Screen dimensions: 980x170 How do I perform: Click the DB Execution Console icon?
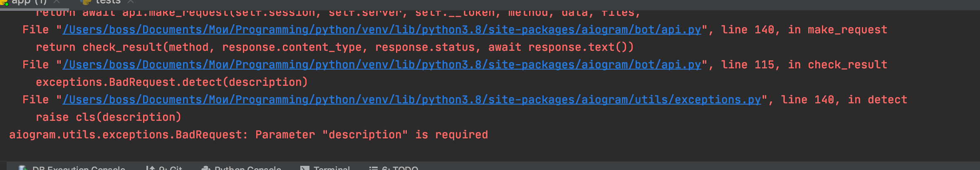23,168
